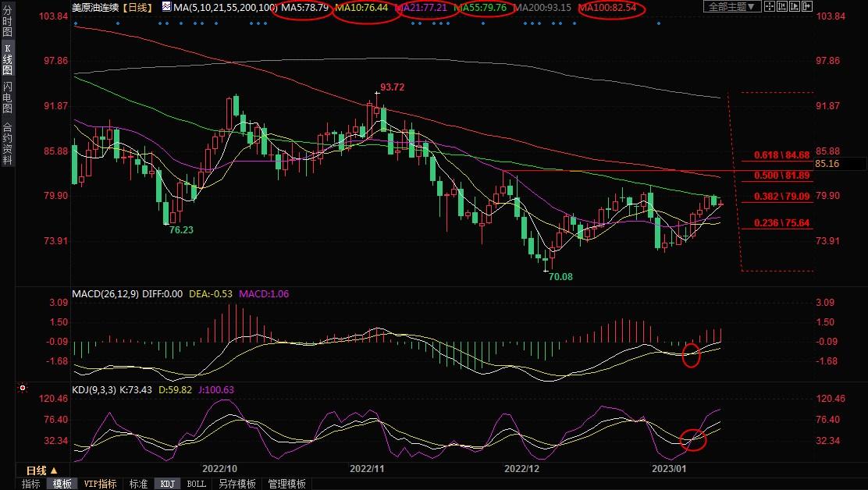
Task: Click the 管理模板 button
Action: click(x=286, y=484)
